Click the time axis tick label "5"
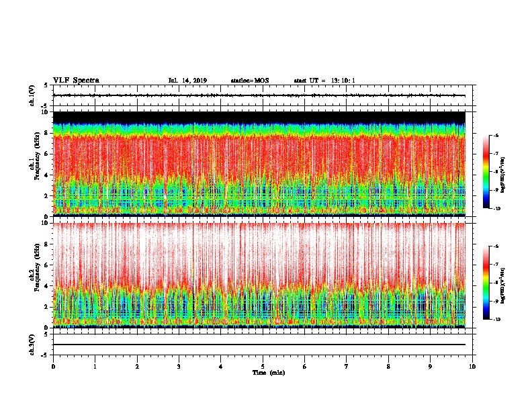The image size is (532, 411). click(263, 367)
